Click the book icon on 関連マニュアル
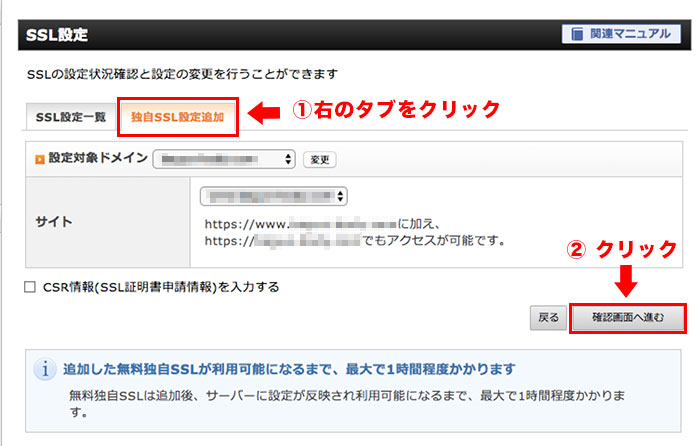 [577, 34]
